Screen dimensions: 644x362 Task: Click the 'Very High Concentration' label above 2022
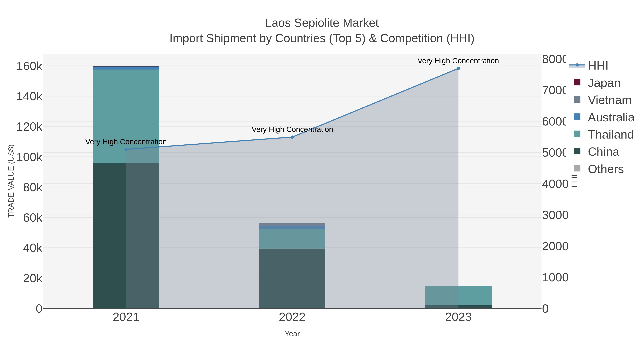click(292, 129)
